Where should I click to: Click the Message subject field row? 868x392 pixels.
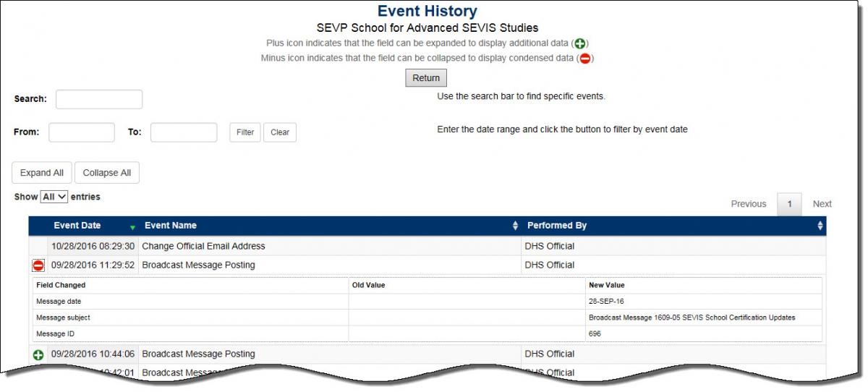tap(427, 318)
